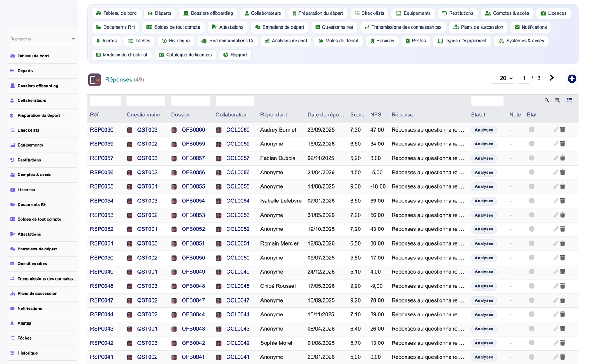Toggle the État circle for RSP0060

[532, 129]
